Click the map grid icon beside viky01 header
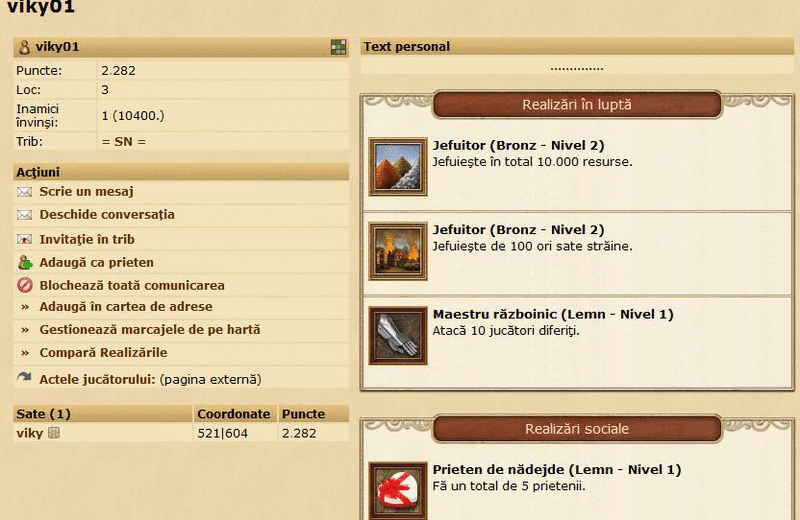This screenshot has height=520, width=800. [x=338, y=47]
